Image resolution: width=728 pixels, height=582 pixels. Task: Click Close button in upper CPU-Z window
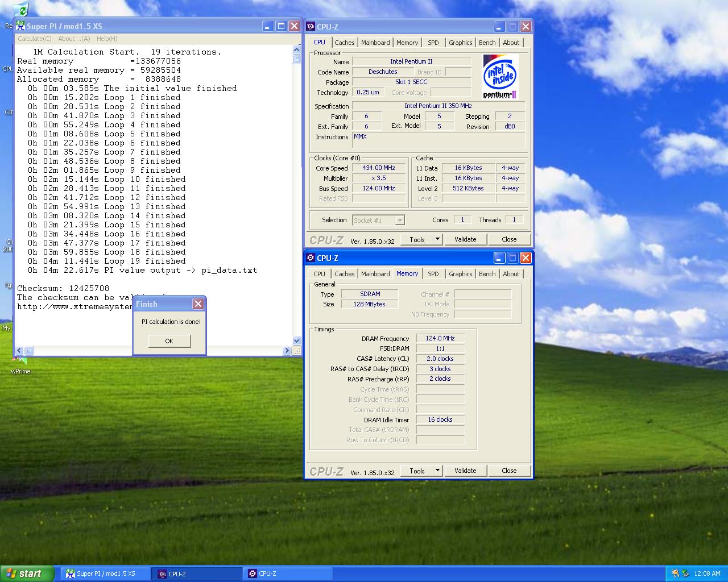coord(509,239)
